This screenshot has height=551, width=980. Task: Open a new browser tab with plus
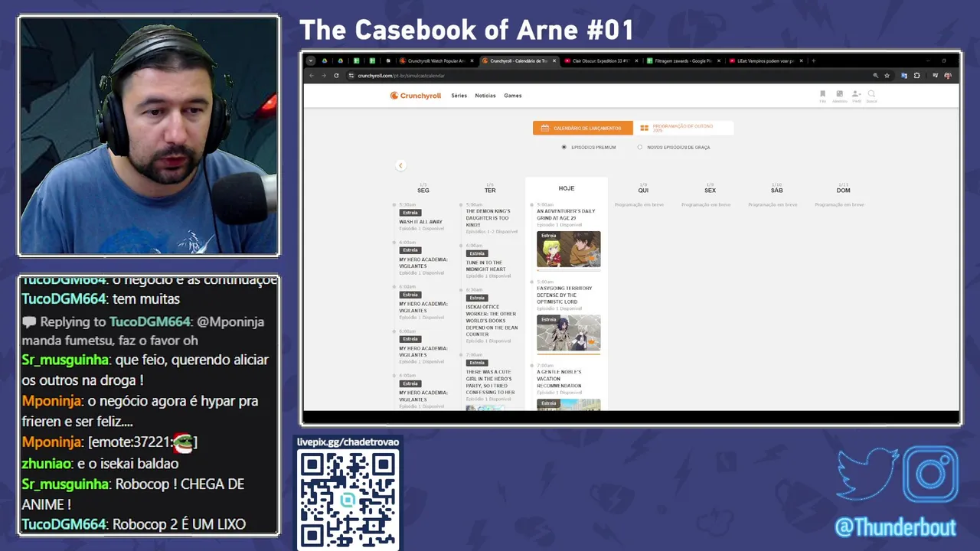814,60
